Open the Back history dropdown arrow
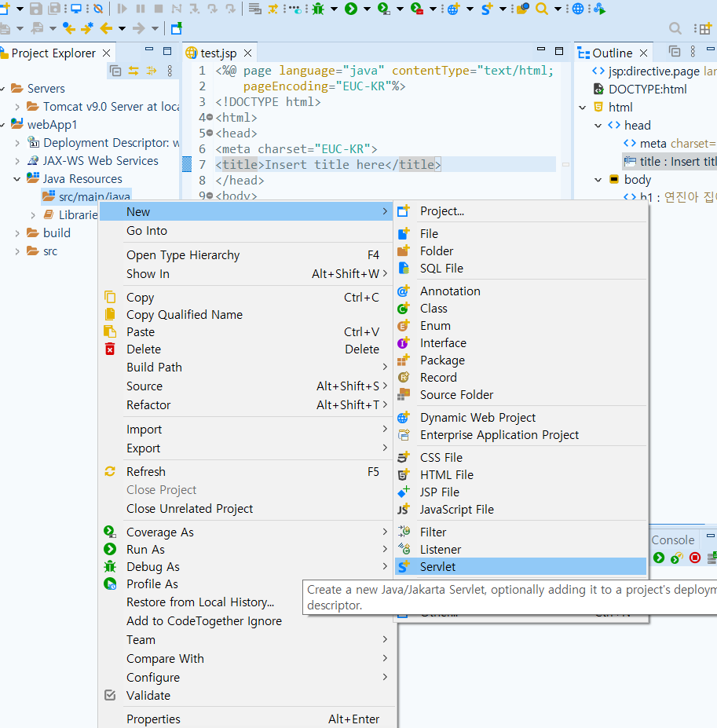717x728 pixels. (x=122, y=28)
